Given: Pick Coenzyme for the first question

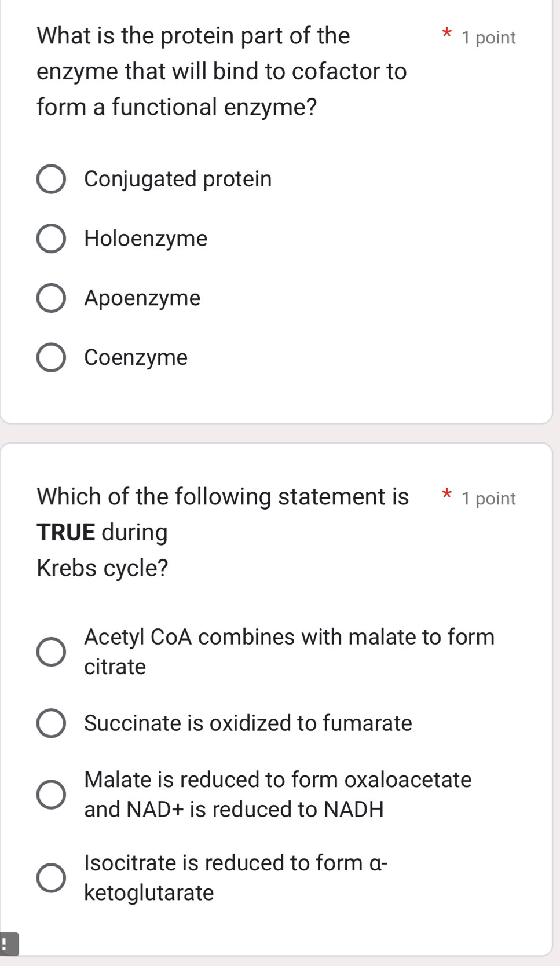Looking at the screenshot, I should pyautogui.click(x=53, y=358).
